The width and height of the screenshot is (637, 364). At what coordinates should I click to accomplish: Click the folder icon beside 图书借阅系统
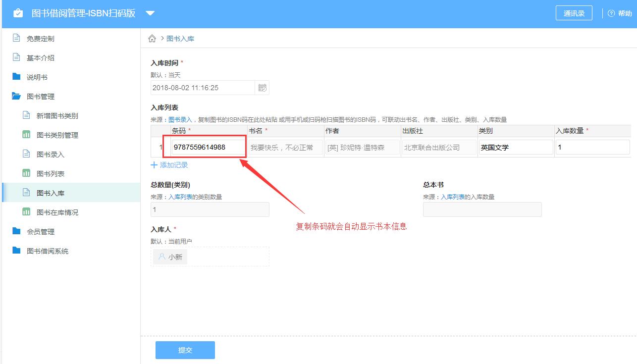pos(16,251)
